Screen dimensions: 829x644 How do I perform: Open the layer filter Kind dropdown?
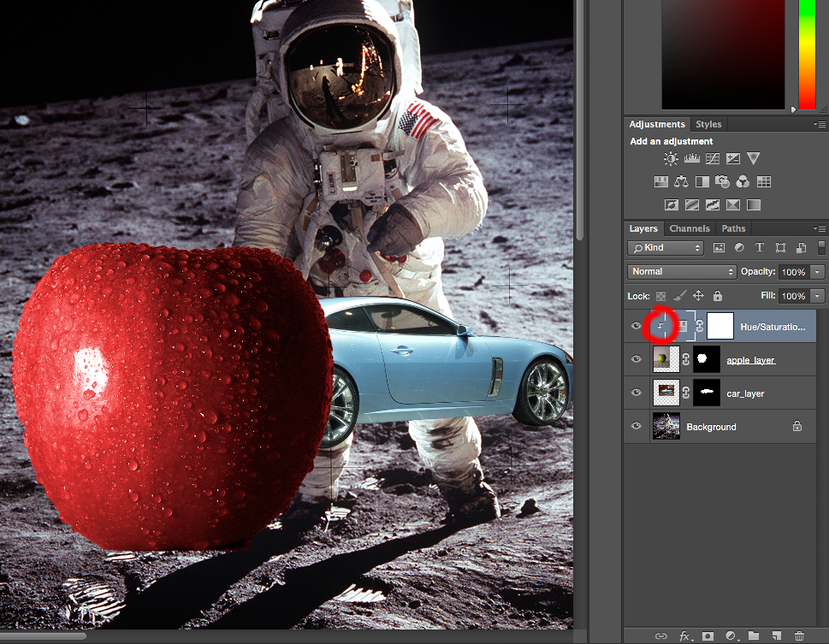coord(666,248)
